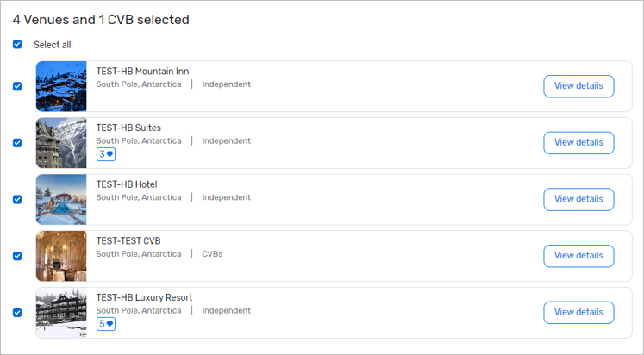Uncheck the TEST-HB Suites checkbox
The height and width of the screenshot is (355, 644).
pyautogui.click(x=17, y=143)
